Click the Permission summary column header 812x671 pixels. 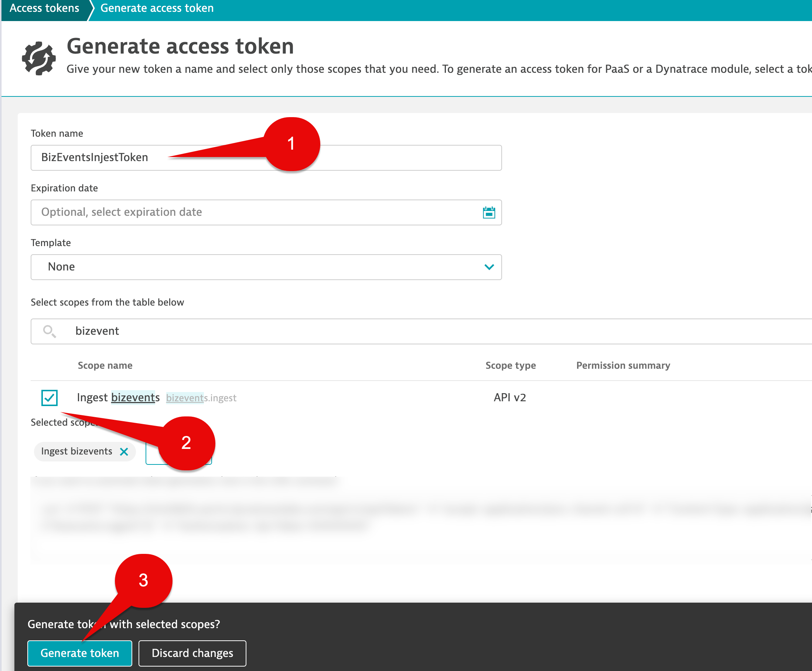click(623, 365)
